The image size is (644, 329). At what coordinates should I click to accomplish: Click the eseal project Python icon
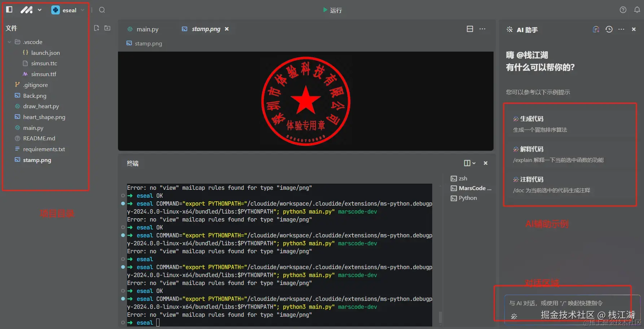click(56, 10)
